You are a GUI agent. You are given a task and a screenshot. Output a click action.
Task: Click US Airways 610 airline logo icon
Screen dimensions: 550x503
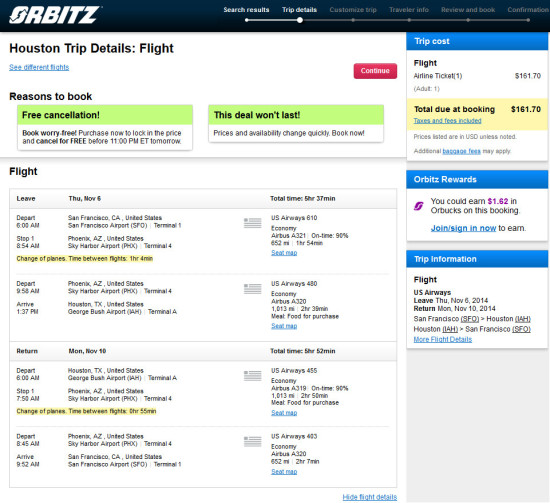[x=253, y=223]
